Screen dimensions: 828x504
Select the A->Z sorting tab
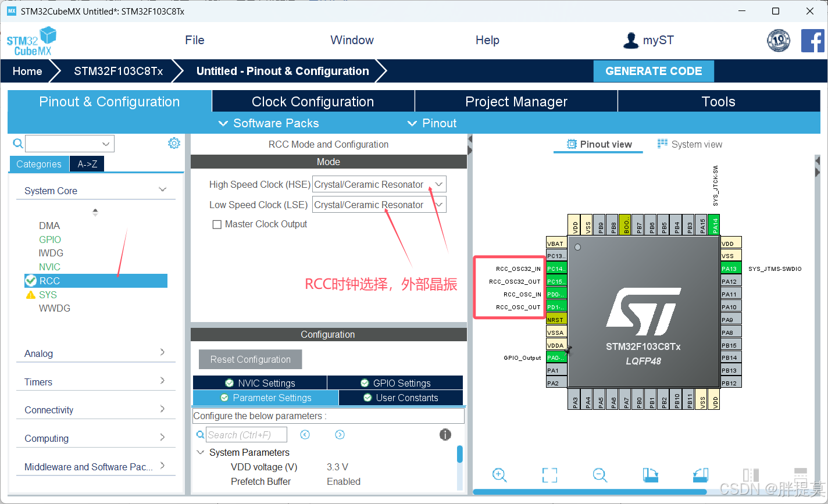(x=87, y=164)
